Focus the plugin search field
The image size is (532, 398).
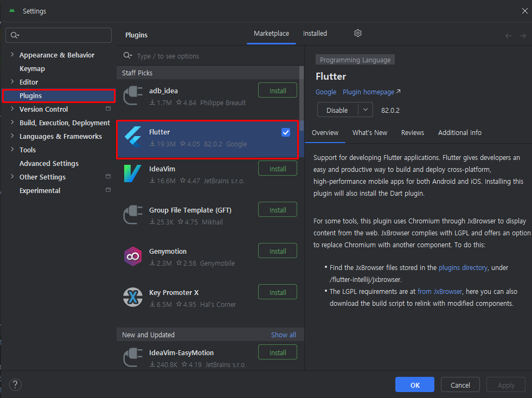click(x=210, y=56)
